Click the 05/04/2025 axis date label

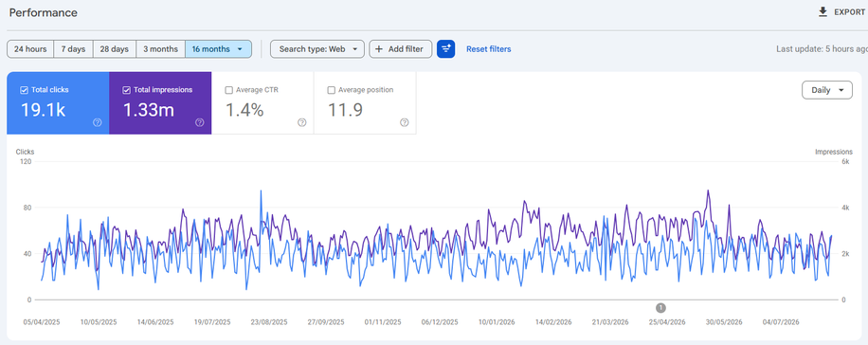point(42,321)
